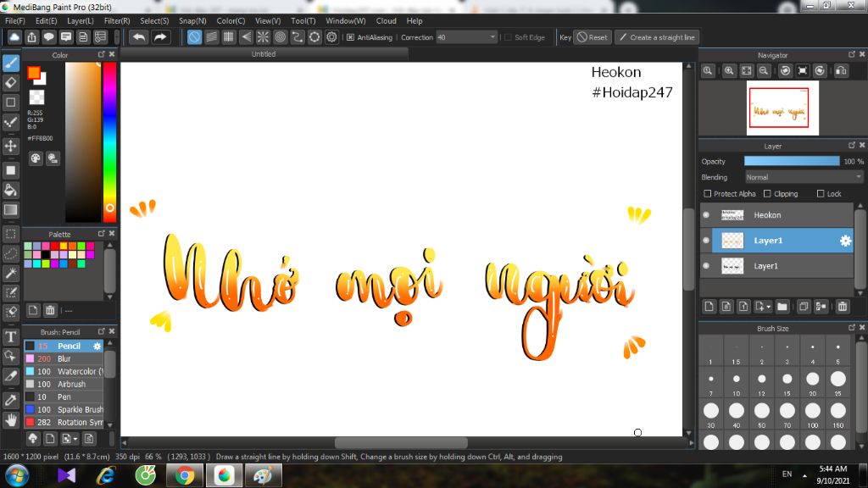Enable the layer Lock checkbox

(x=821, y=194)
